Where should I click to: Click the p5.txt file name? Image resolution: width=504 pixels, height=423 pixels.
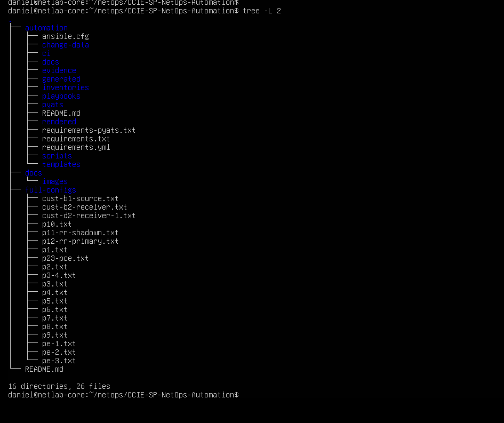click(54, 301)
